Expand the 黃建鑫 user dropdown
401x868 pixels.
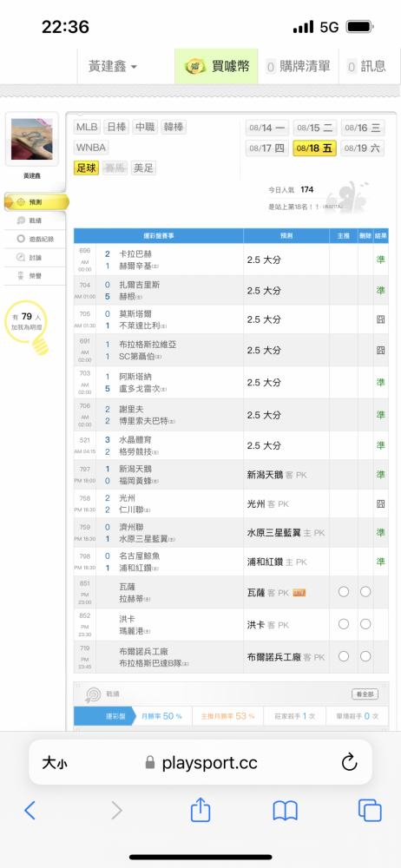coord(113,67)
